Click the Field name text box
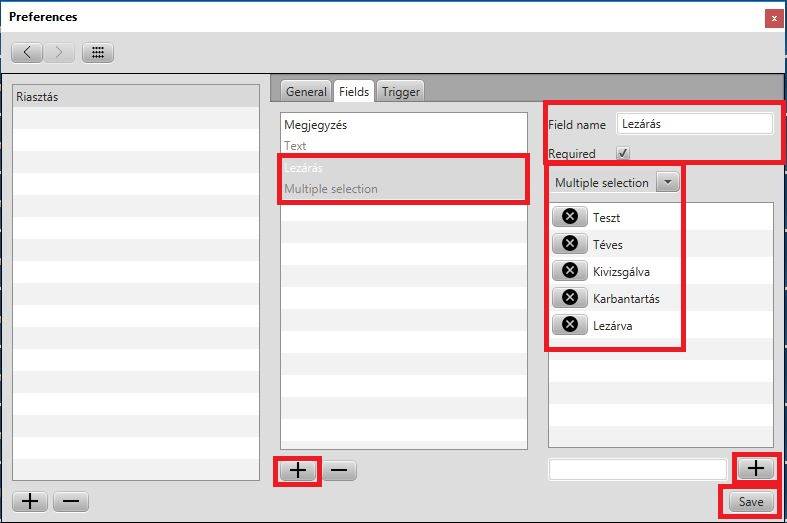Image resolution: width=787 pixels, height=523 pixels. (694, 124)
